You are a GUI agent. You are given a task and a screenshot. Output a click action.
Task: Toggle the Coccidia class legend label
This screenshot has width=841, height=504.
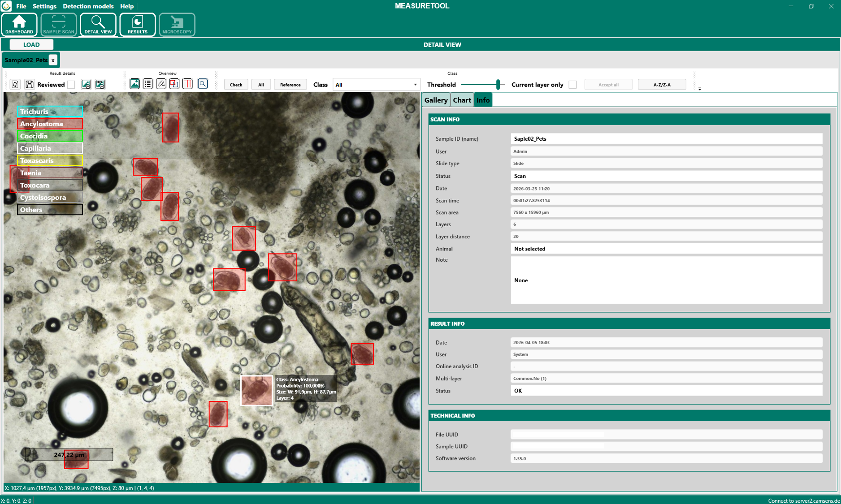tap(50, 136)
